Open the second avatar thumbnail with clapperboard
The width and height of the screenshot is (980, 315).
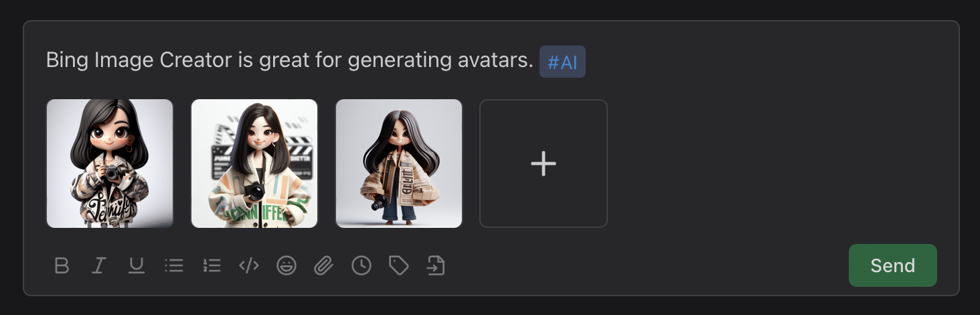point(254,164)
